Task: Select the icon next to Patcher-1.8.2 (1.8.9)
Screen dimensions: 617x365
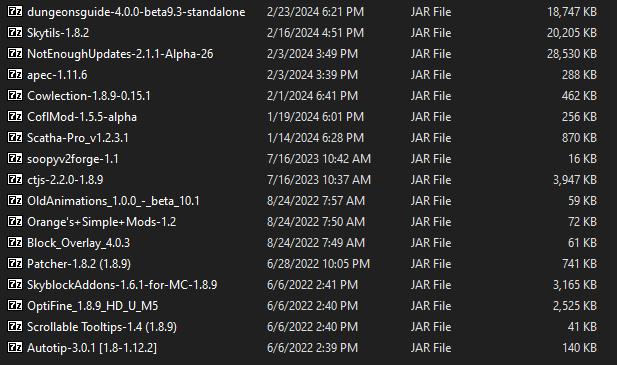Action: [x=15, y=263]
